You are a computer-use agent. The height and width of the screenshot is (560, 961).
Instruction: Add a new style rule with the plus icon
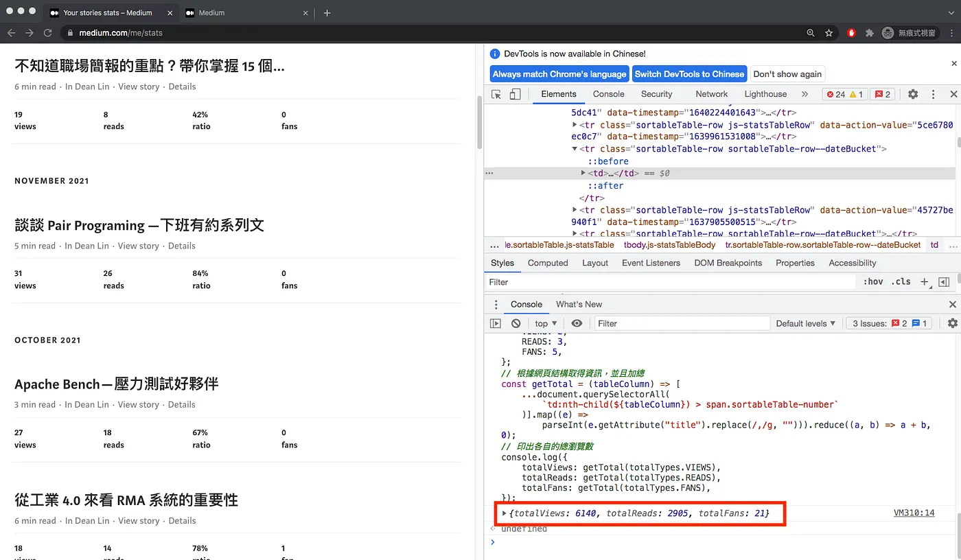(x=925, y=282)
